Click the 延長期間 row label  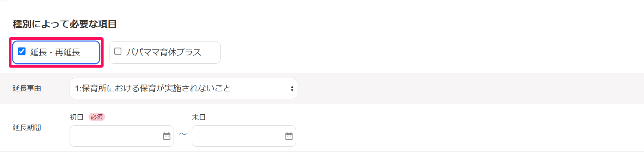pyautogui.click(x=27, y=128)
